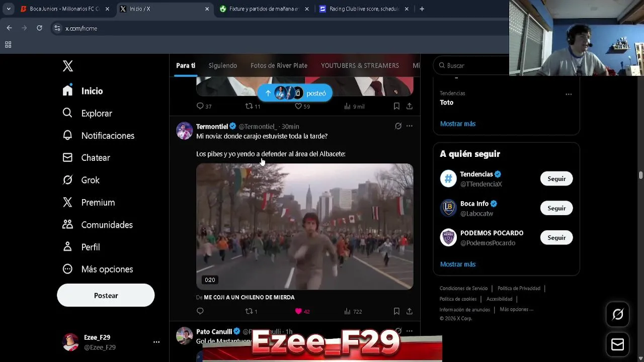Image resolution: width=644 pixels, height=362 pixels.
Task: Open the Premium page
Action: [89, 202]
